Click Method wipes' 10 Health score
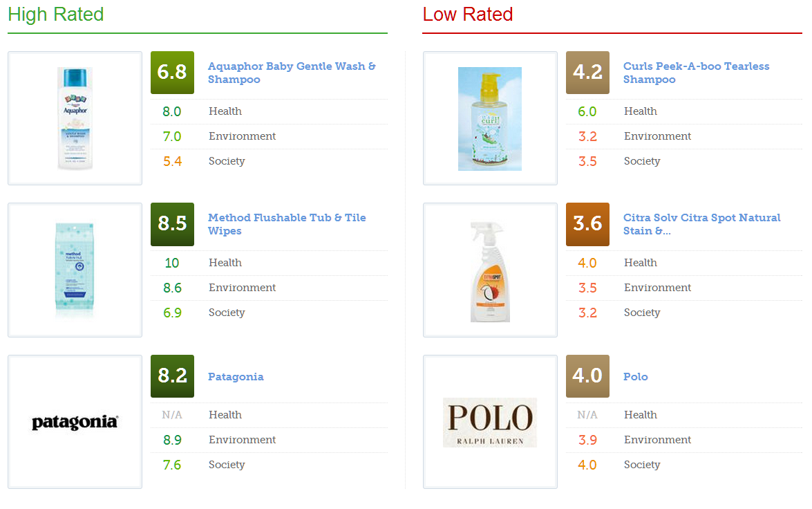The width and height of the screenshot is (812, 509). (172, 263)
